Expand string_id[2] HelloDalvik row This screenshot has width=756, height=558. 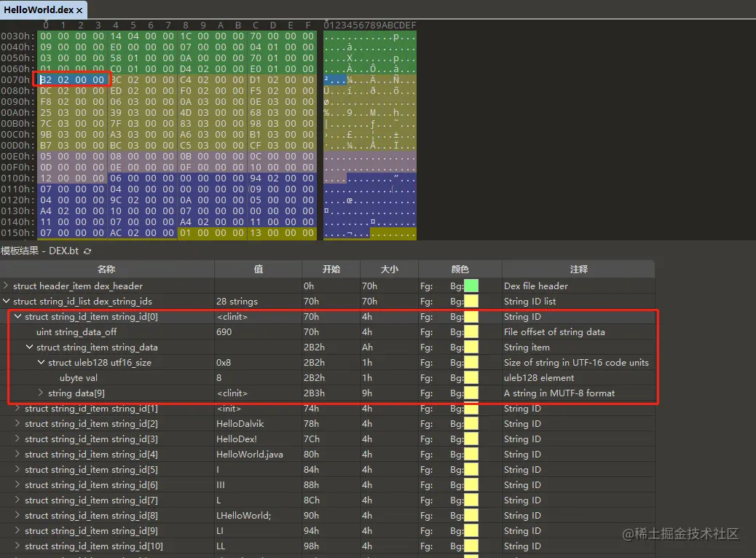(x=17, y=423)
